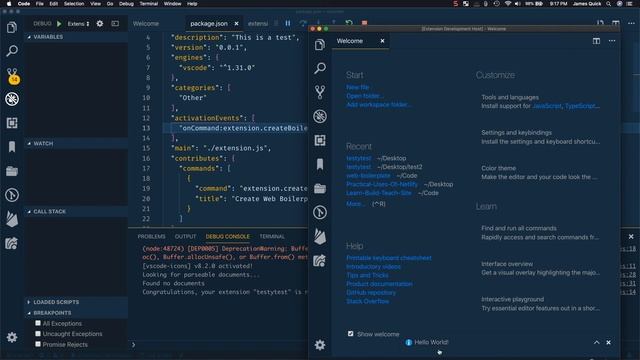640x360 pixels.
Task: Open the Apple menu
Action: [9, 4]
